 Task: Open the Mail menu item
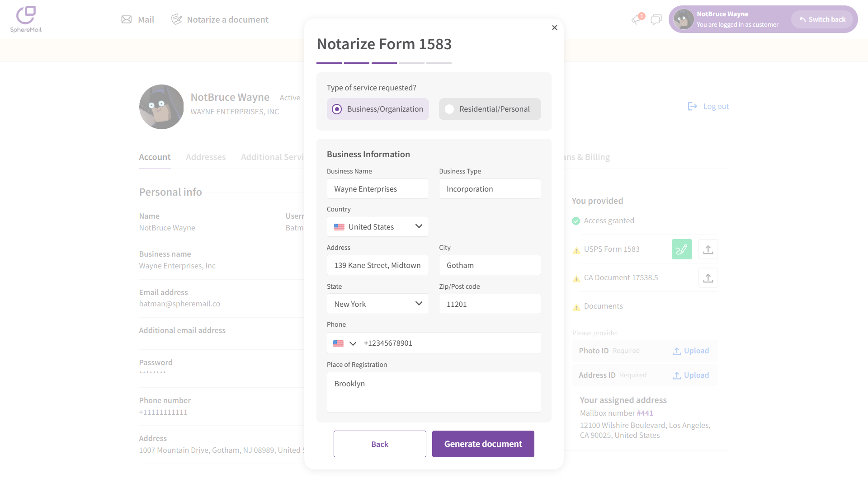[138, 19]
